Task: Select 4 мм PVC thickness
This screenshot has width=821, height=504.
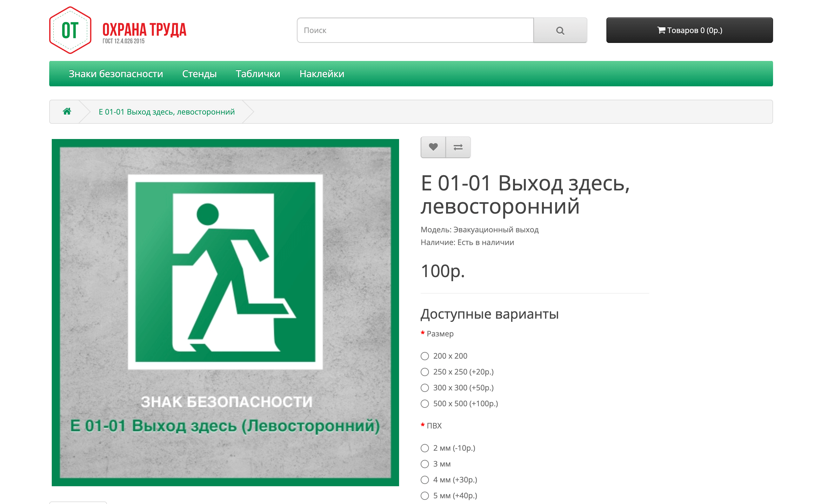Action: click(425, 480)
